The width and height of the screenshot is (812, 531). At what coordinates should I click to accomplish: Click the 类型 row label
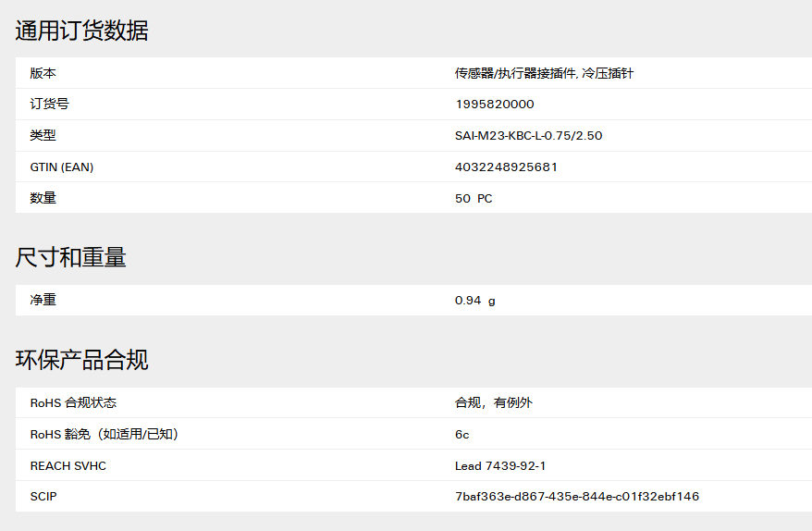point(43,136)
